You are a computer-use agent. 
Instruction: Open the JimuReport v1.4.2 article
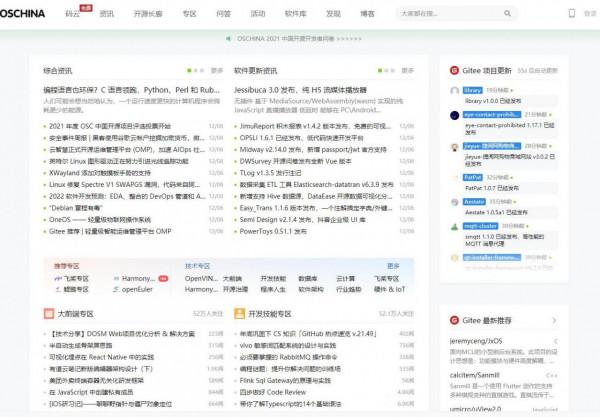pyautogui.click(x=315, y=126)
